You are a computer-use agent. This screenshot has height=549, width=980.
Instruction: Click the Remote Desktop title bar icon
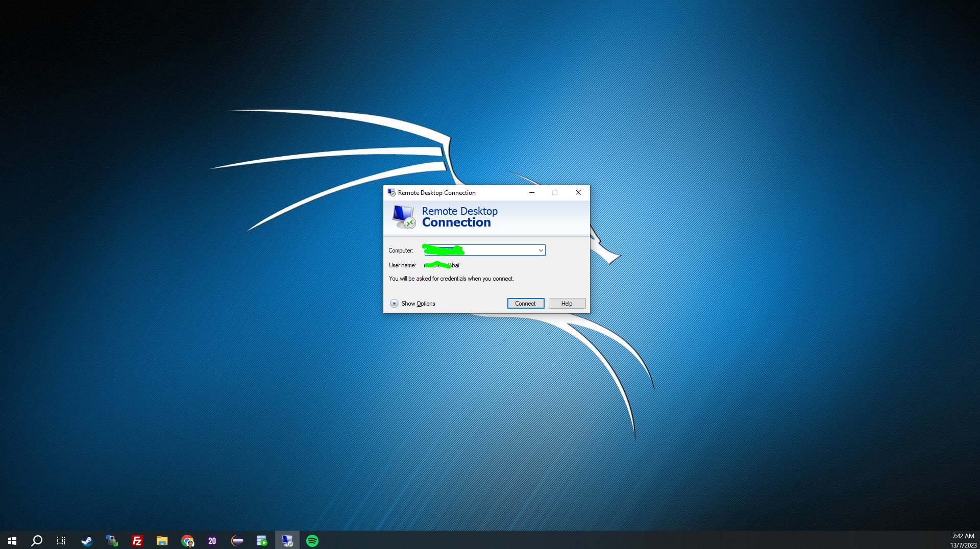(391, 192)
